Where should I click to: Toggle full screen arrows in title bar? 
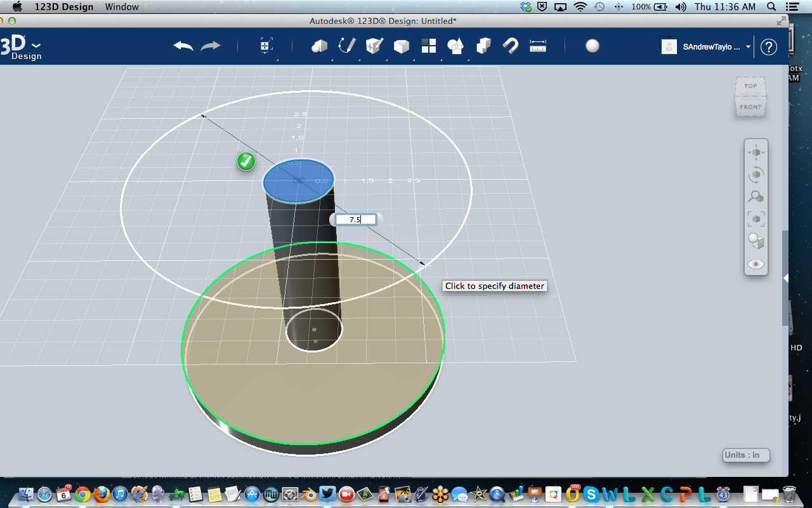(x=781, y=21)
